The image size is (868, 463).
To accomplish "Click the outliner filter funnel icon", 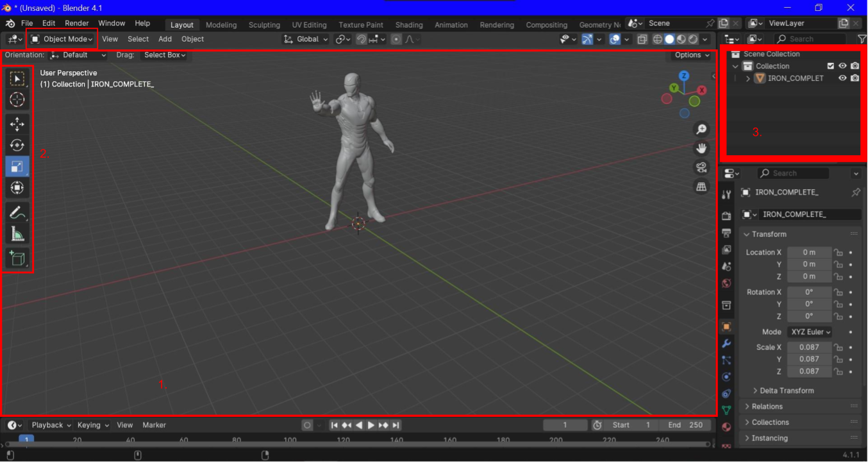I will coord(862,39).
